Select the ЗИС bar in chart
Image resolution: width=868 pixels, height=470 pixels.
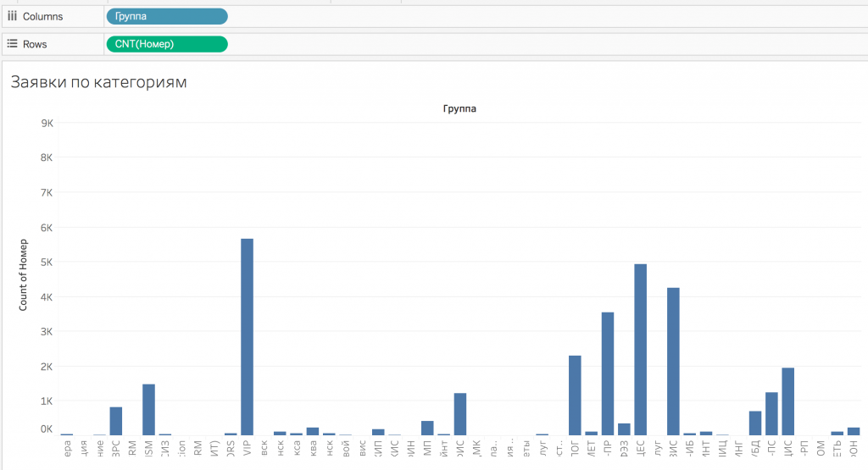click(674, 362)
